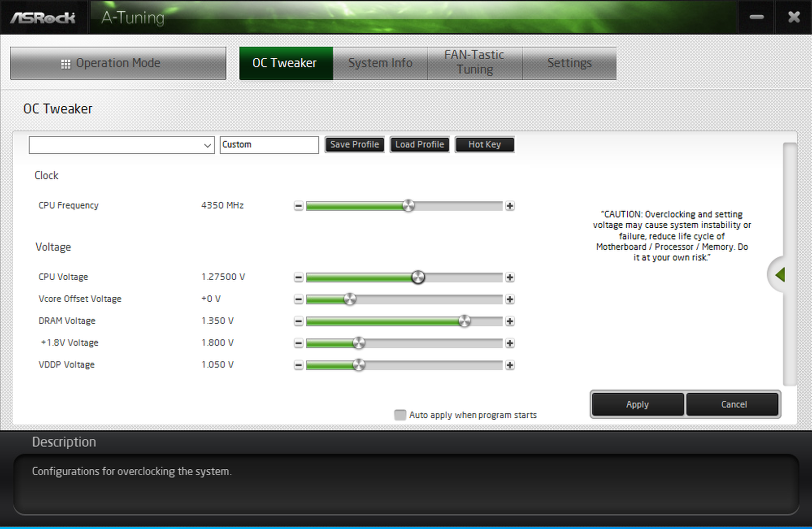This screenshot has height=529, width=812.
Task: Click the Custom profile name field
Action: coord(269,145)
